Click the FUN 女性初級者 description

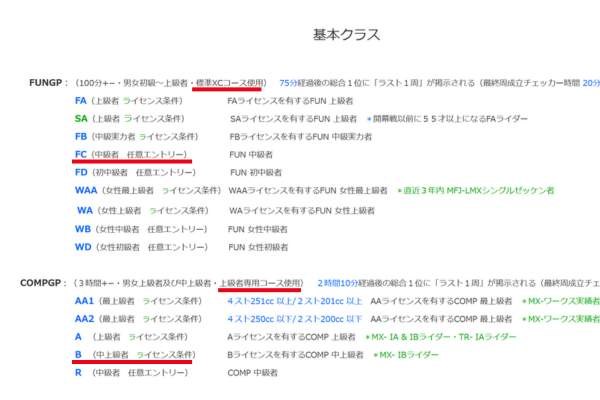[x=258, y=247]
